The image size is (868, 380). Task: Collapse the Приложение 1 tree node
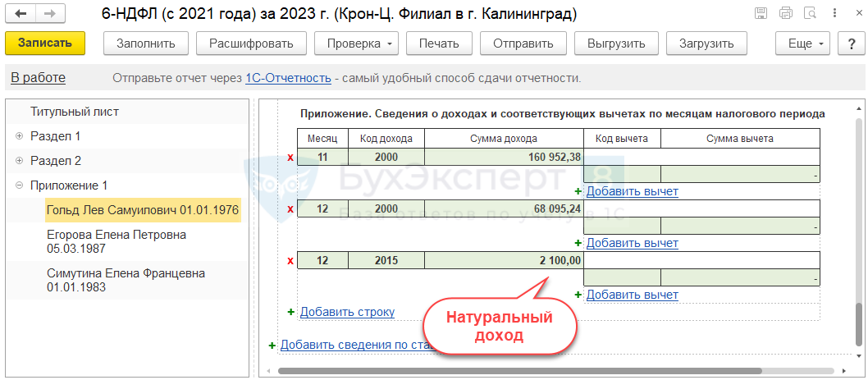coord(19,185)
